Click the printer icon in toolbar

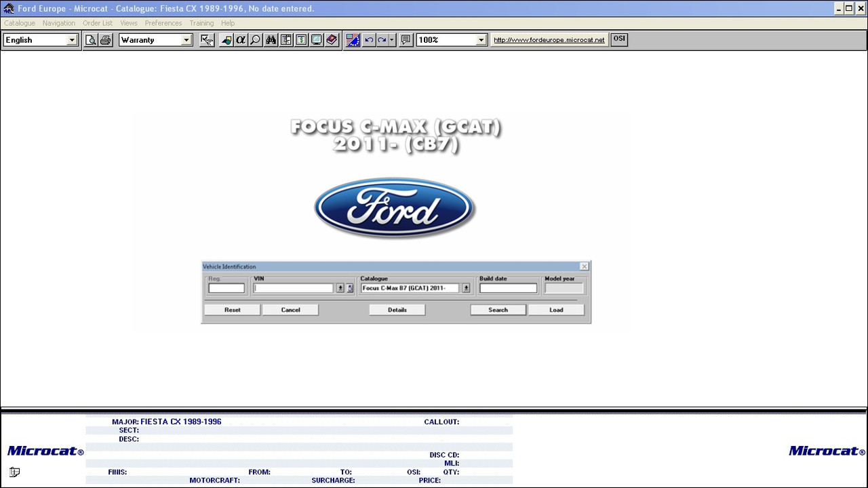click(105, 40)
